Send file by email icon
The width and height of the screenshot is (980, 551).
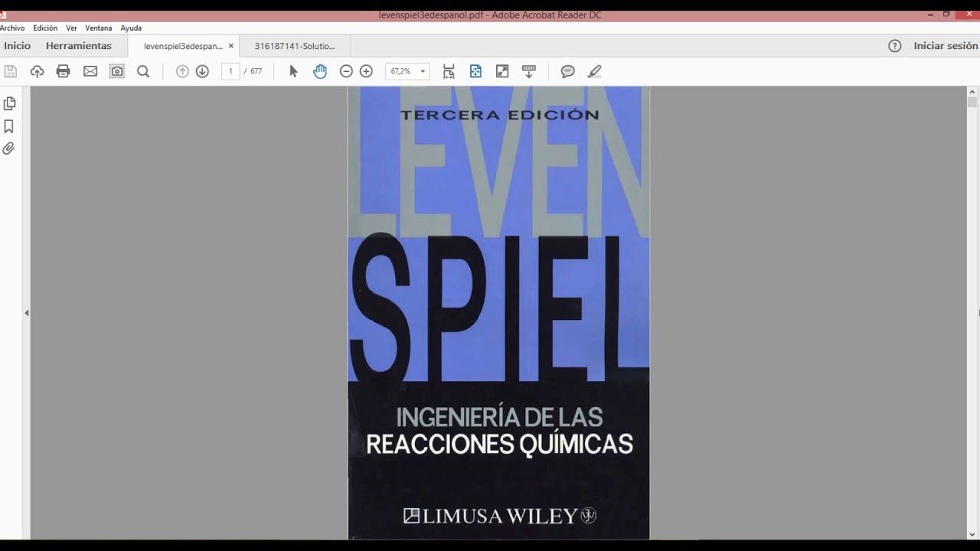pos(90,71)
